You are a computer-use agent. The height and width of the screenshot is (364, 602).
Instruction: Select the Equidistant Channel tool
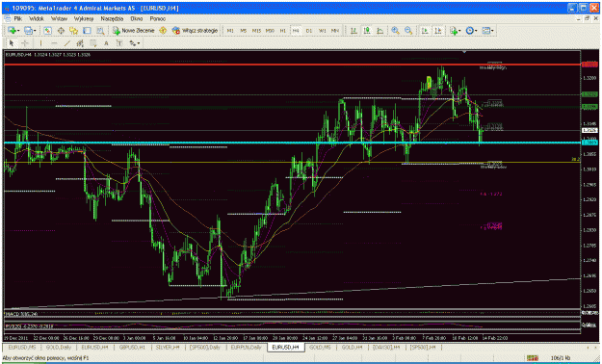[x=80, y=43]
